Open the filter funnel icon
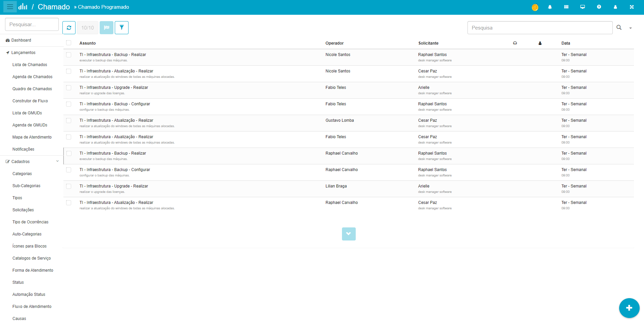 121,28
